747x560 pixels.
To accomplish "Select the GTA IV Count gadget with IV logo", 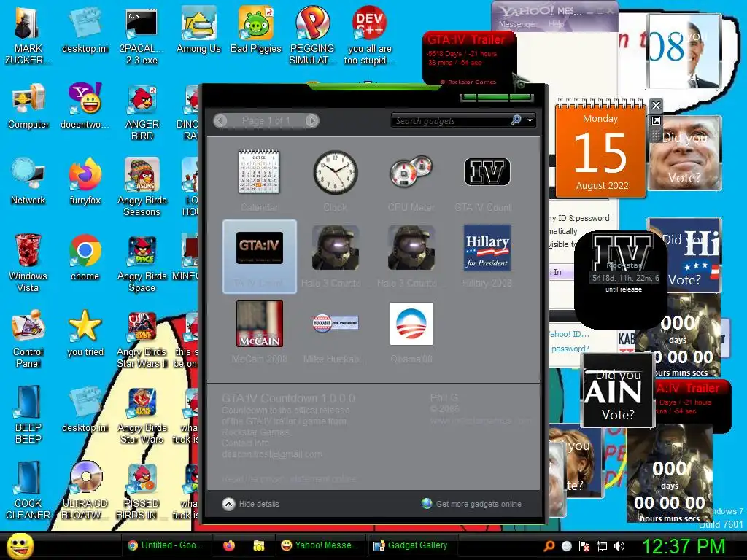I will point(487,180).
